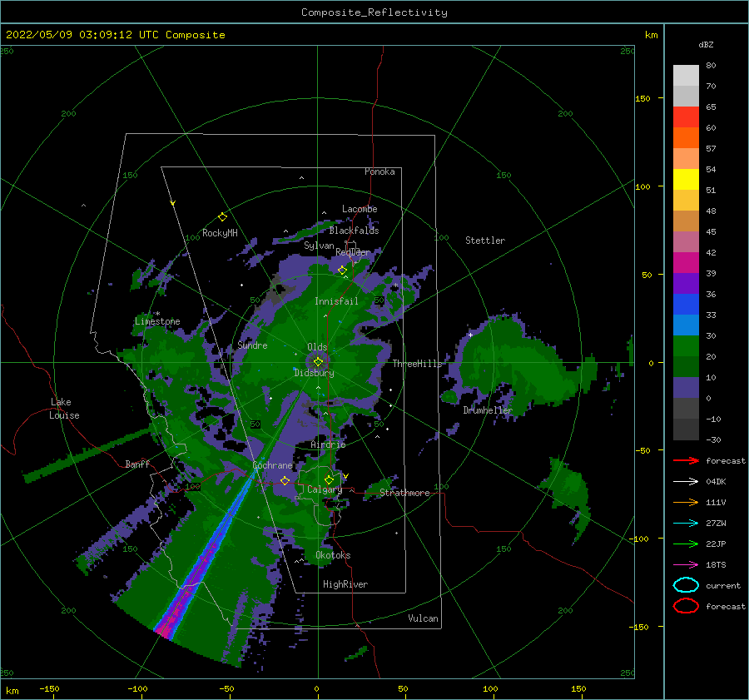Click the magenta 18TS arrow icon

pyautogui.click(x=686, y=565)
